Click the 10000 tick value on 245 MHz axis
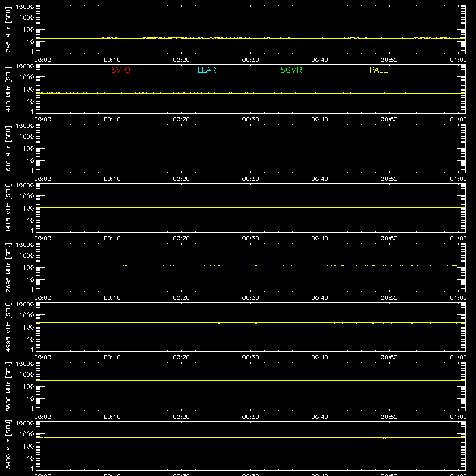Viewport: 476px width, 476px height. 25,7
